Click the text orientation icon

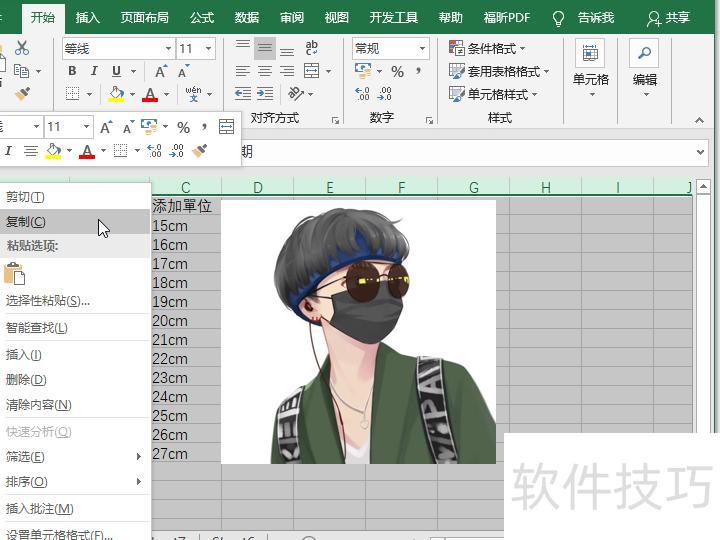tap(296, 94)
